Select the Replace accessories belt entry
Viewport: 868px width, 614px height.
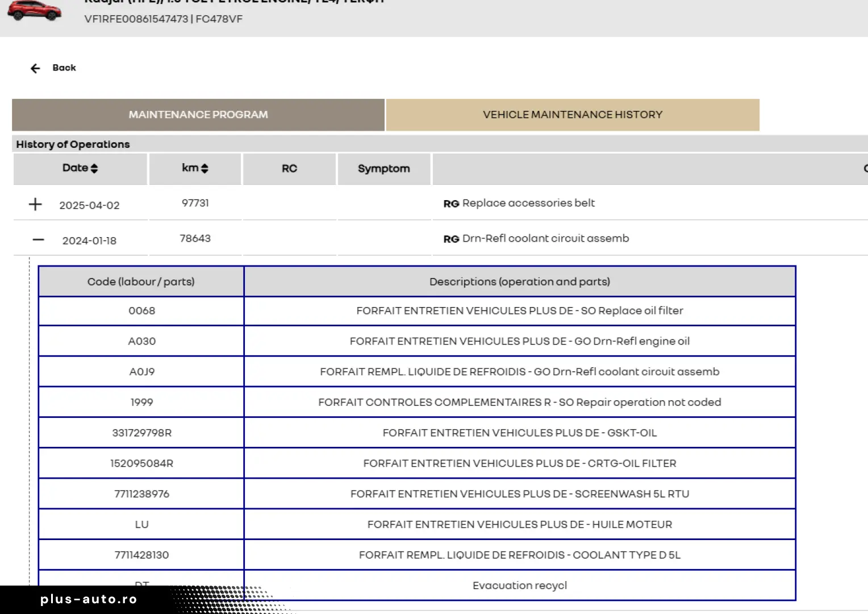click(x=528, y=203)
